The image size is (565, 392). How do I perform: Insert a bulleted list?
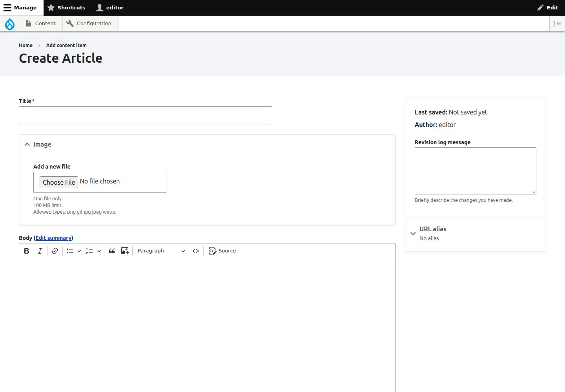tap(70, 251)
